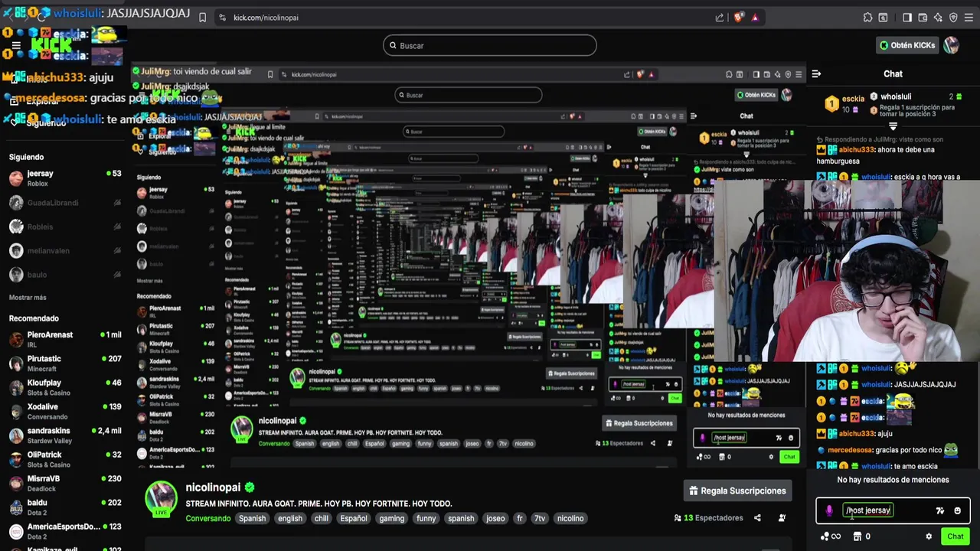Viewport: 980px width, 551px height.
Task: Open the chat settings gear
Action: click(929, 536)
